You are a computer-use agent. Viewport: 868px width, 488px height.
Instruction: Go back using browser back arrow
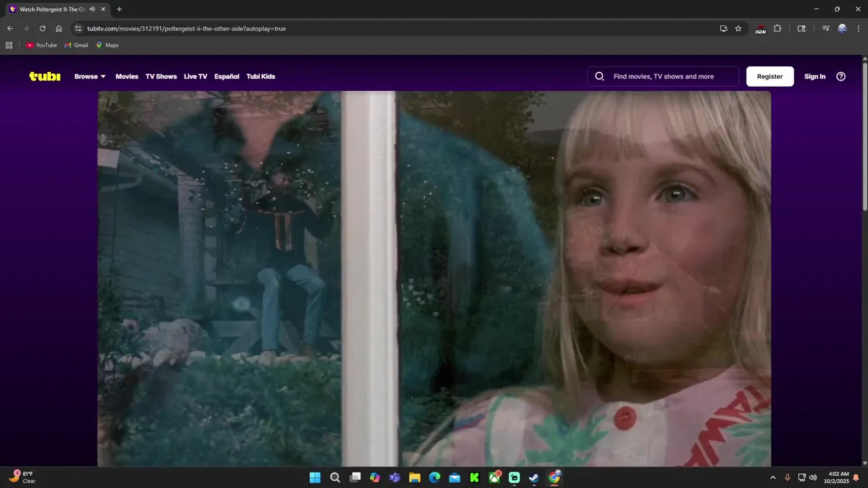(9, 28)
